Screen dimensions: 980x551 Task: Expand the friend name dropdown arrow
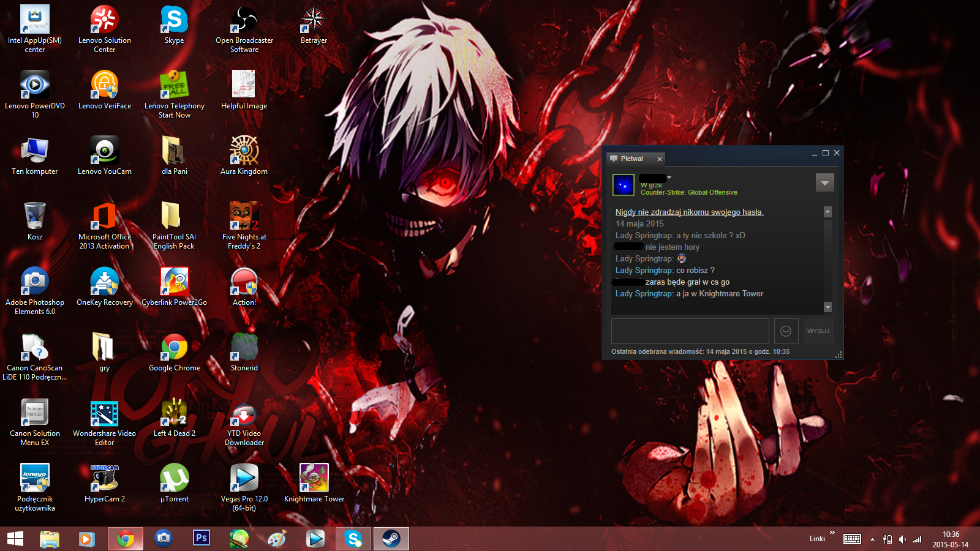[x=669, y=178]
